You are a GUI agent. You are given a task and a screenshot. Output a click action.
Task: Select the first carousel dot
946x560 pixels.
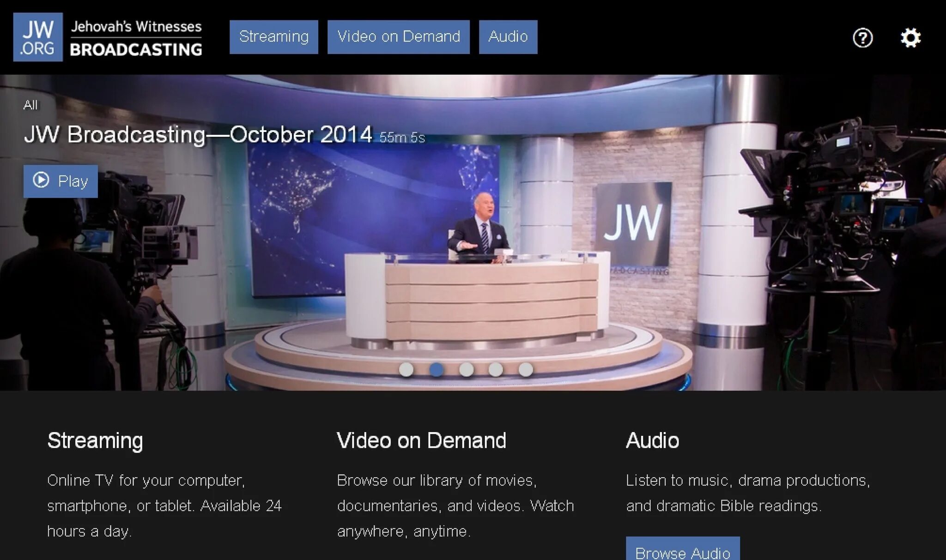pos(406,369)
